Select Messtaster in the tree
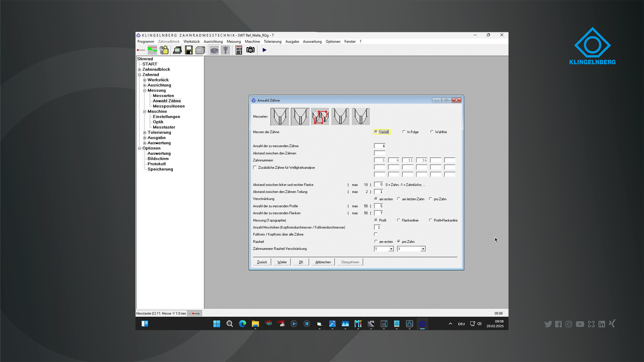 164,127
